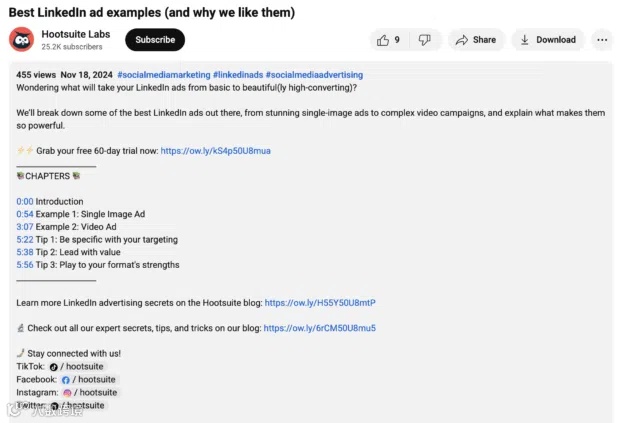
Task: Open Hootsuite Facebook profile link
Action: pos(89,380)
